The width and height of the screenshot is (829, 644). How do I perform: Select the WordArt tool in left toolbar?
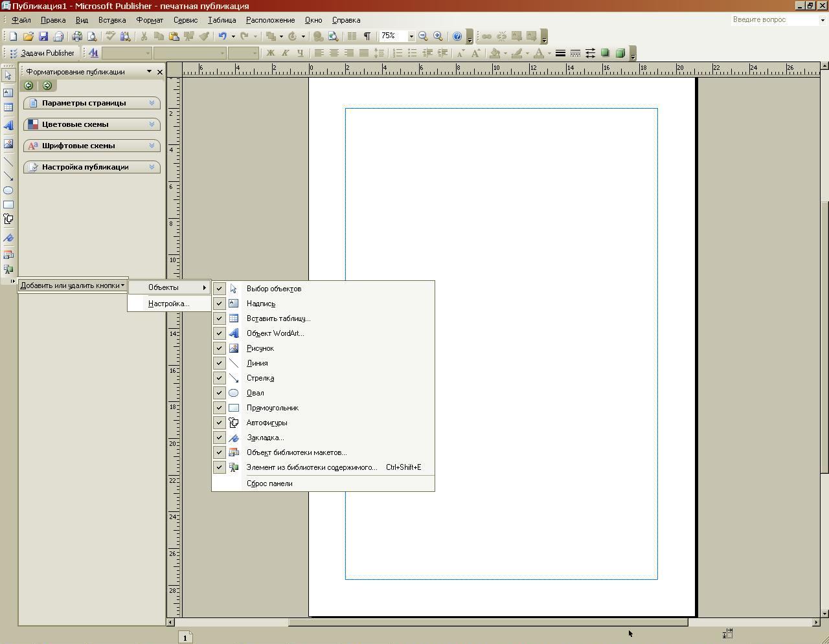tap(8, 126)
